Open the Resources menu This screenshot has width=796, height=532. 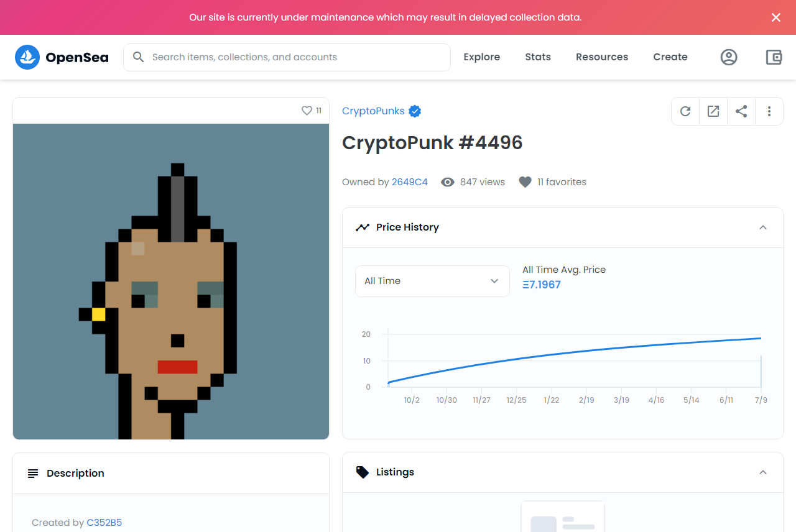pyautogui.click(x=602, y=57)
